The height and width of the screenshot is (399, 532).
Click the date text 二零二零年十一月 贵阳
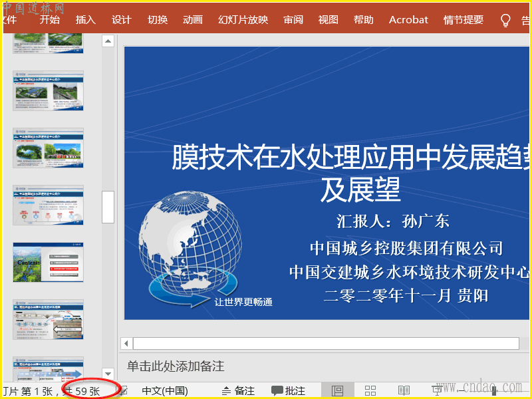pos(406,295)
